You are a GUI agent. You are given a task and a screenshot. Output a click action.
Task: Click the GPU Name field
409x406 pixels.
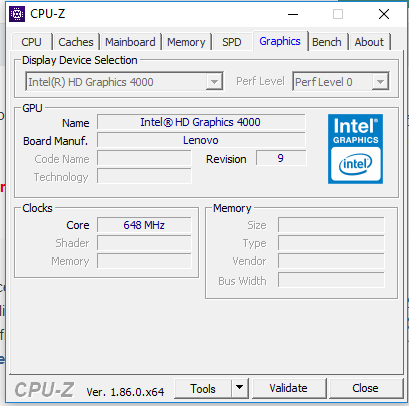pyautogui.click(x=201, y=122)
